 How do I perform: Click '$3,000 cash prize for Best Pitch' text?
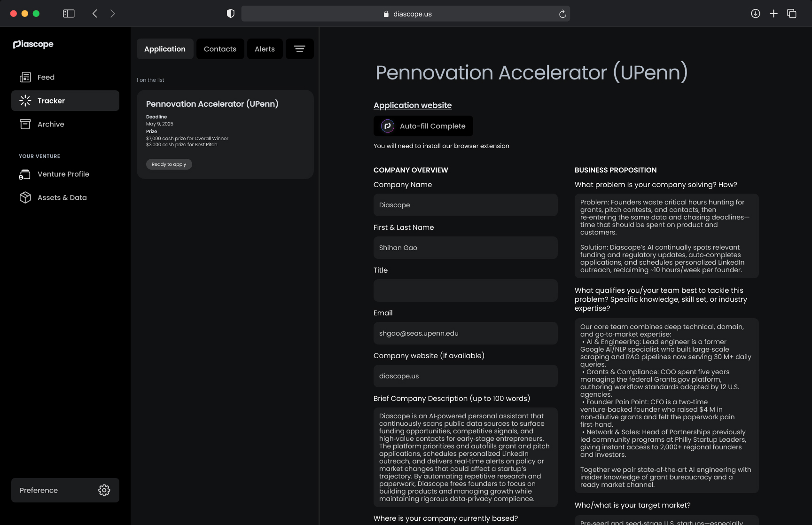coord(182,145)
